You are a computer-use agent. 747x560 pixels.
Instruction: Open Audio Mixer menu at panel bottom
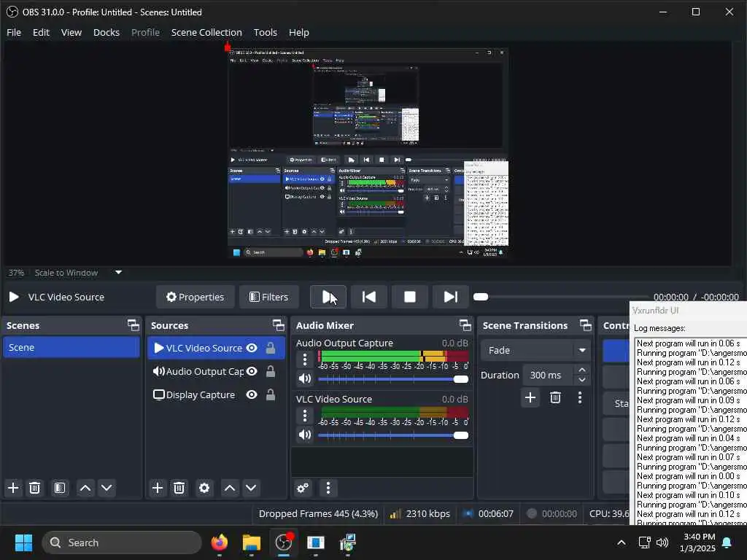(328, 488)
